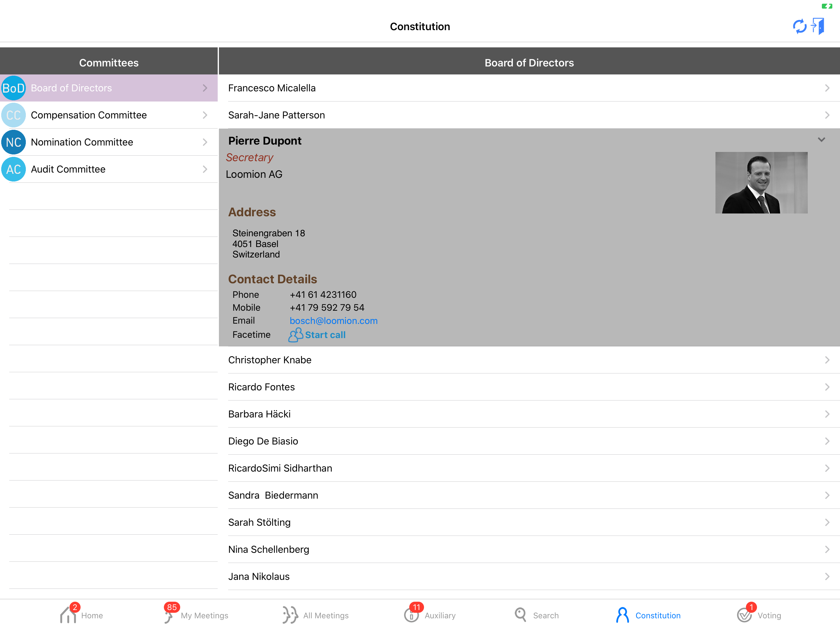Viewport: 840px width, 630px height.
Task: Tap the Constitution person icon
Action: [622, 615]
